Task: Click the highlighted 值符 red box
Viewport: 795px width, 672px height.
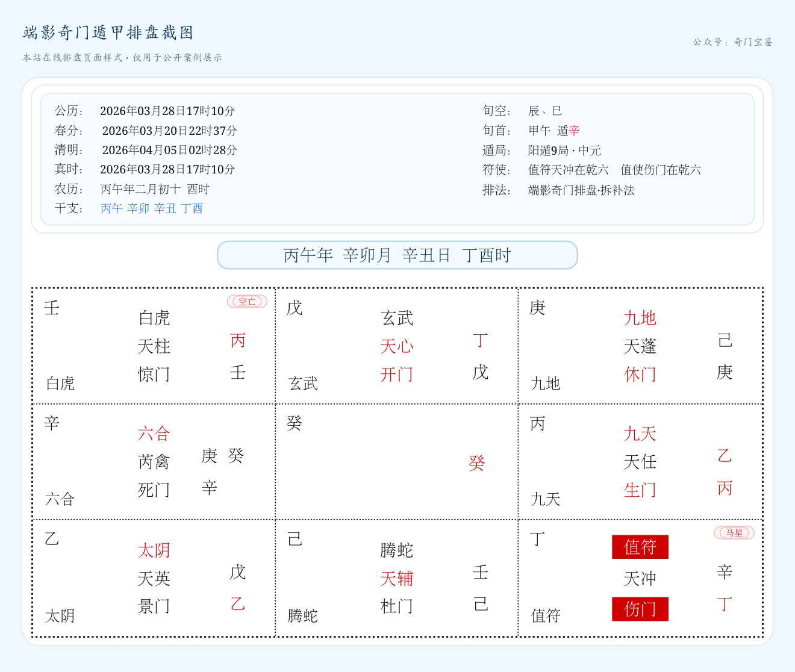Action: [640, 547]
